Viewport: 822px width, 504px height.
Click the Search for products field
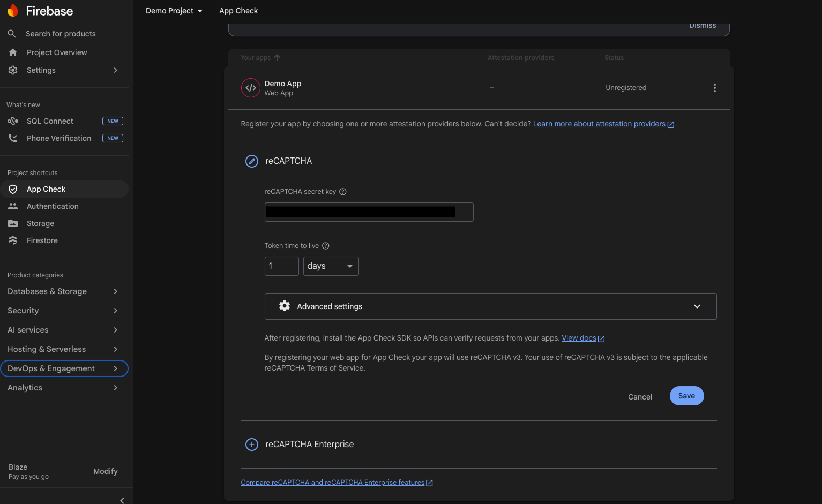61,34
